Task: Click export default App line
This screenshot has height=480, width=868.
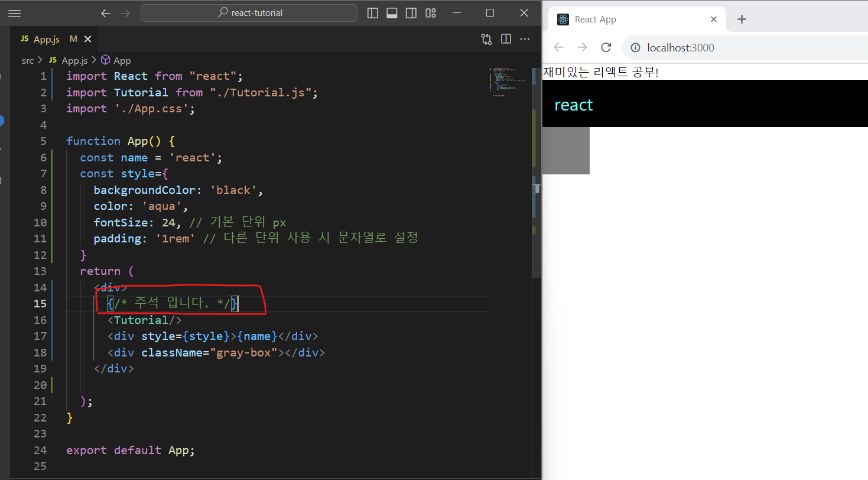Action: coord(131,450)
